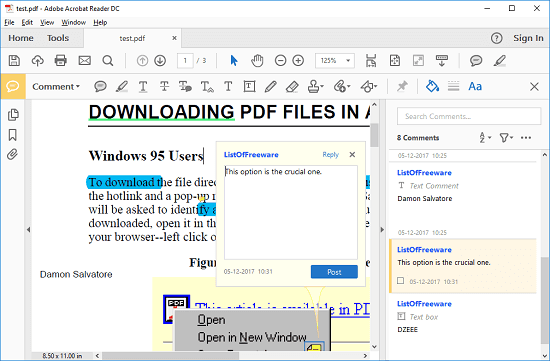
Task: Select the eraser tool
Action: point(292,86)
